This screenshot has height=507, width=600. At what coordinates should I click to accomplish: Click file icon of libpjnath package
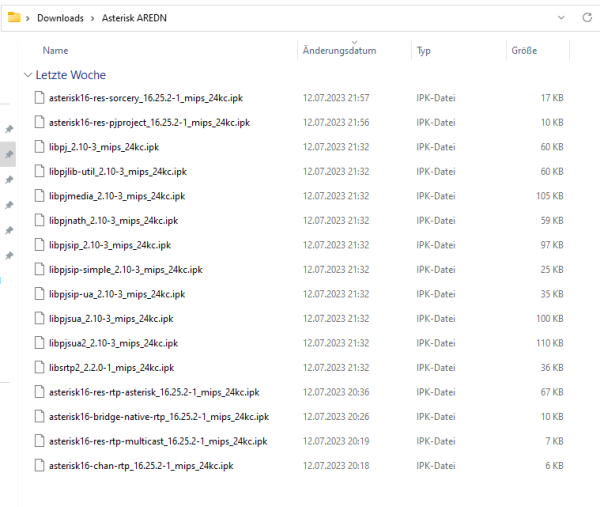39,220
